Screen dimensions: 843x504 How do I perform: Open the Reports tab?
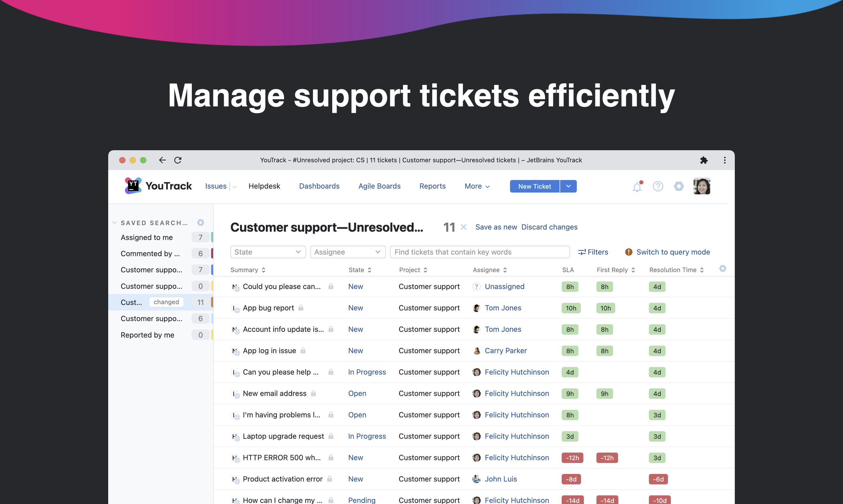pos(432,186)
